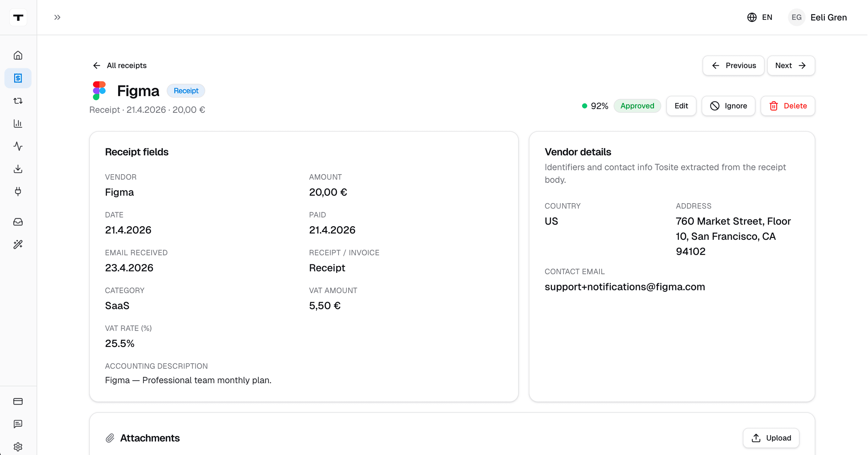This screenshot has height=455, width=868.
Task: Delete this receipt
Action: tap(788, 106)
